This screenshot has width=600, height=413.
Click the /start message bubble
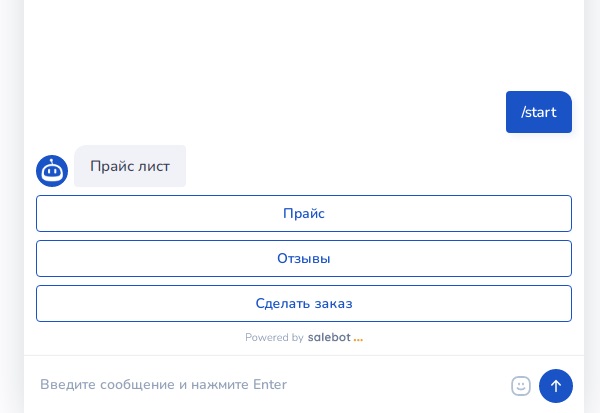(x=538, y=112)
